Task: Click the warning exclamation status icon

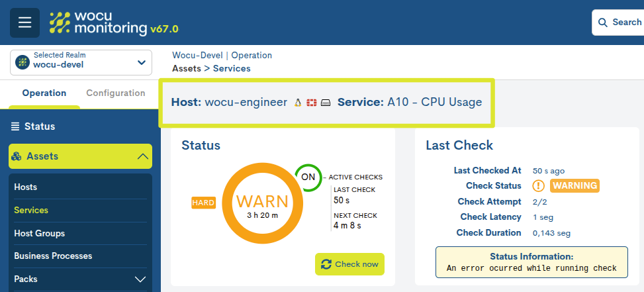Action: point(539,186)
